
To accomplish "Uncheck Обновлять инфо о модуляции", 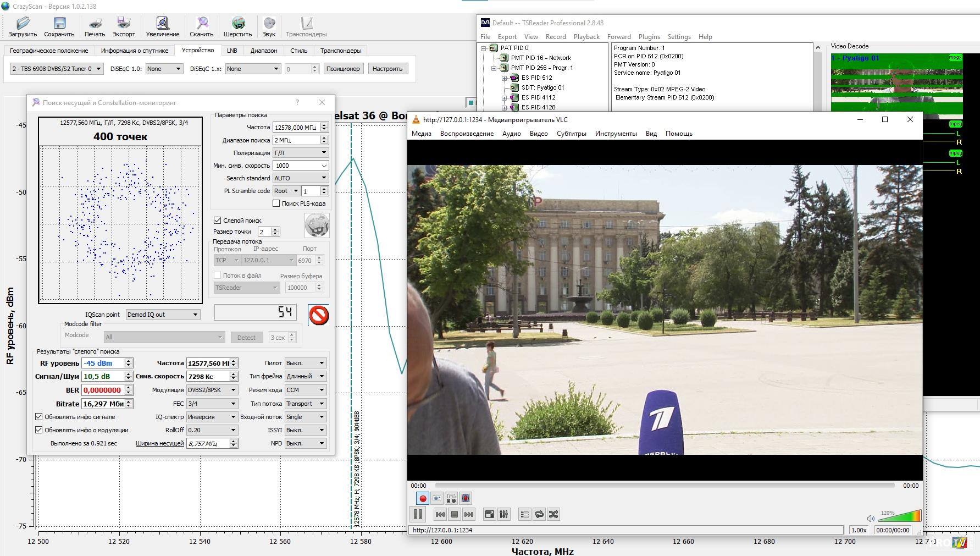I will [39, 430].
